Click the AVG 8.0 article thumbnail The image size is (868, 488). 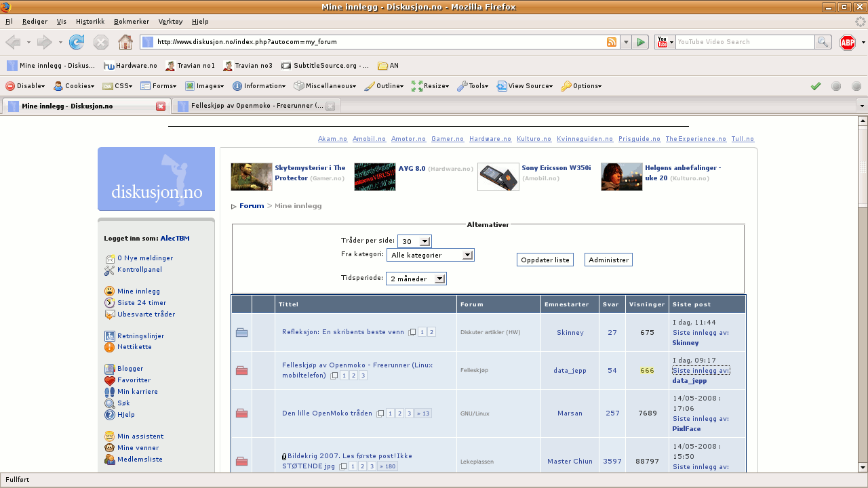[x=374, y=177]
